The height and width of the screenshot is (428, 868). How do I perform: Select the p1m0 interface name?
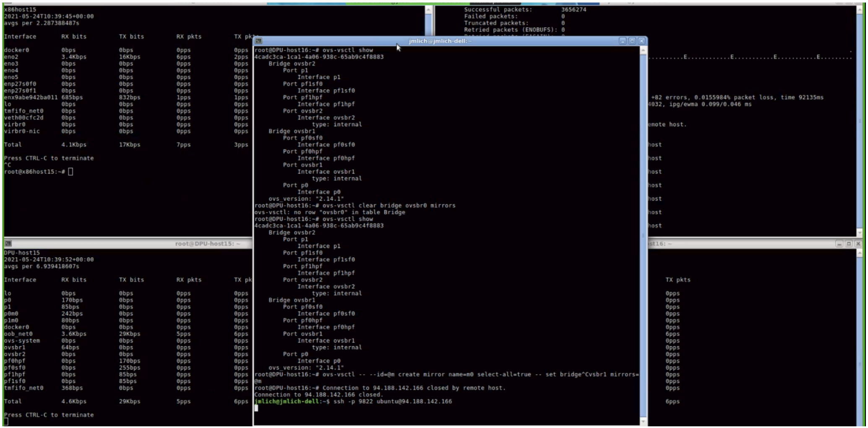11,321
